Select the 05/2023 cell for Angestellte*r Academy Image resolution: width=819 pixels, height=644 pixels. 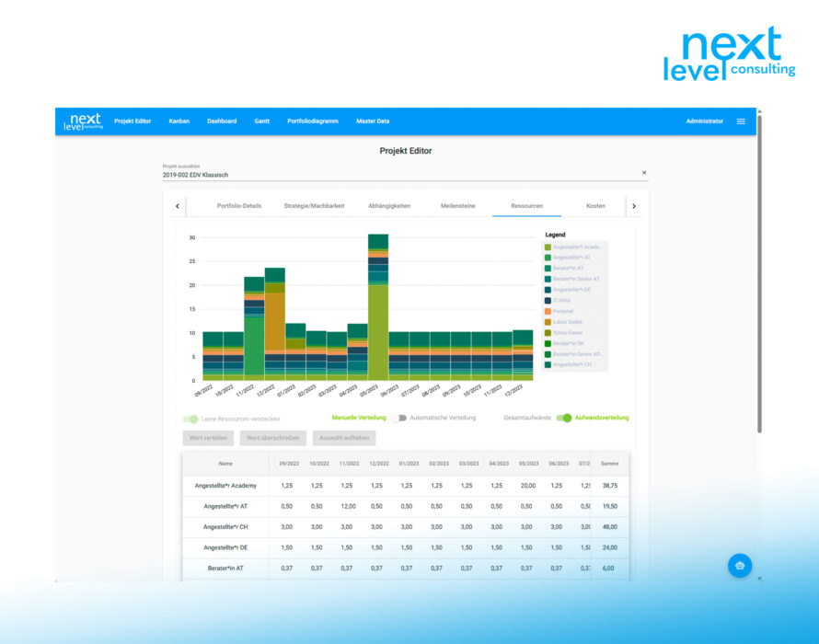[528, 485]
